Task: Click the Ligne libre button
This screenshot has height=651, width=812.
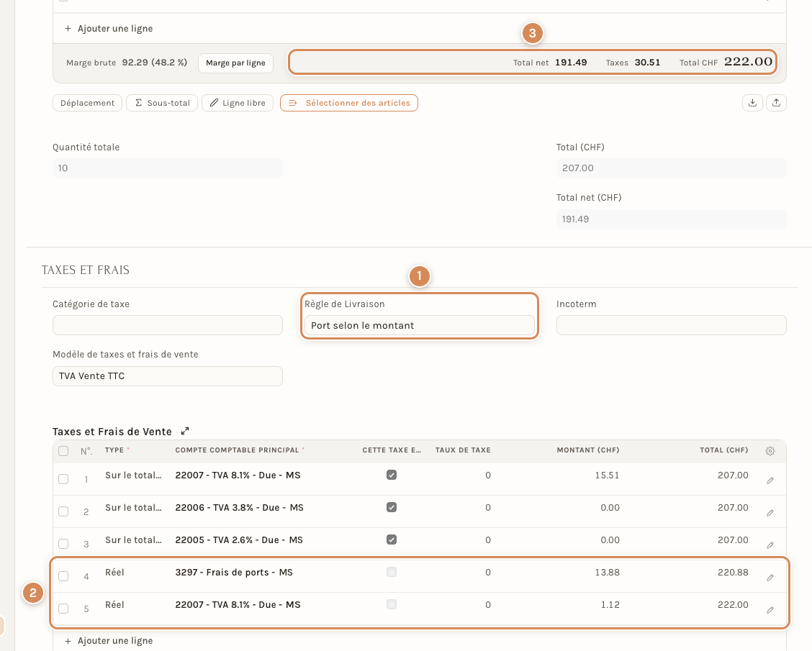Action: 238,103
